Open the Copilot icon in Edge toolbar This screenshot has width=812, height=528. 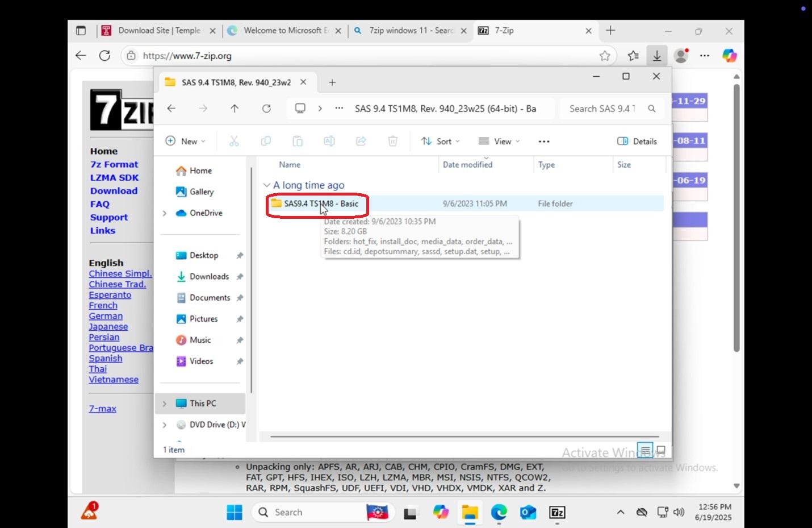(730, 56)
